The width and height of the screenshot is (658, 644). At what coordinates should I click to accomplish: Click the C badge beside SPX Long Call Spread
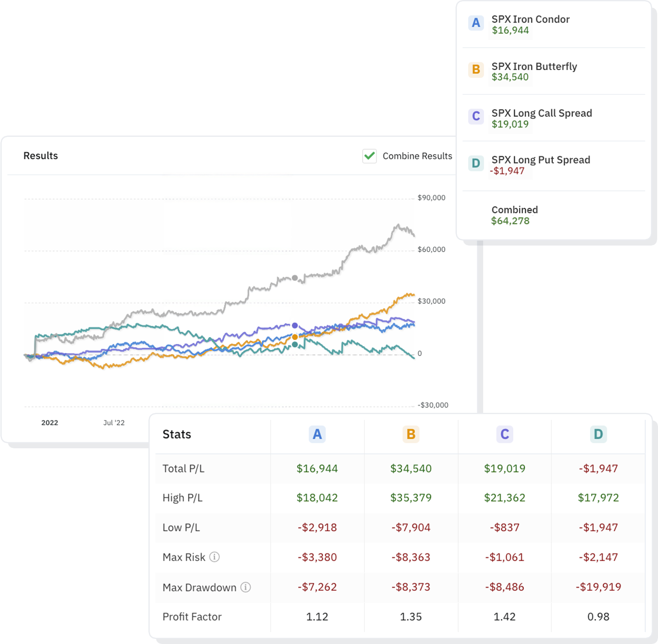(x=476, y=116)
